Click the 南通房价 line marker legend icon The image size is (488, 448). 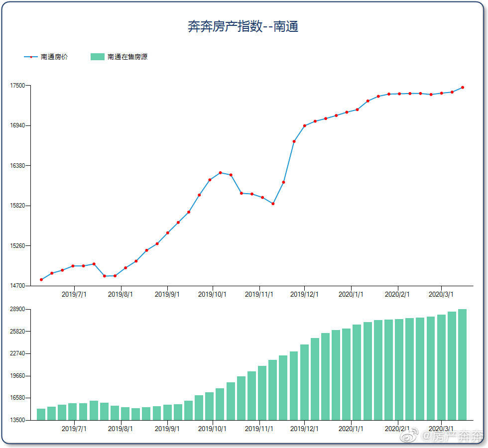tap(31, 57)
